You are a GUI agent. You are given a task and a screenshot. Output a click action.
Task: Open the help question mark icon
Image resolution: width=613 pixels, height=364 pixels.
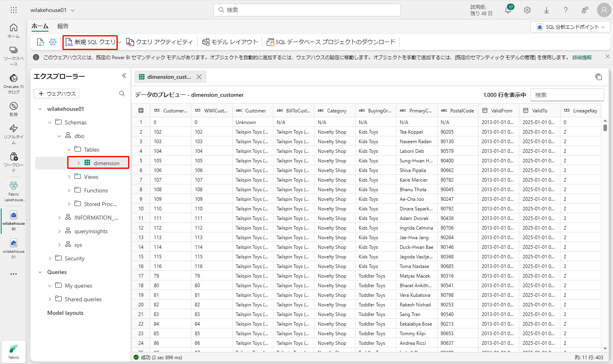pos(565,10)
